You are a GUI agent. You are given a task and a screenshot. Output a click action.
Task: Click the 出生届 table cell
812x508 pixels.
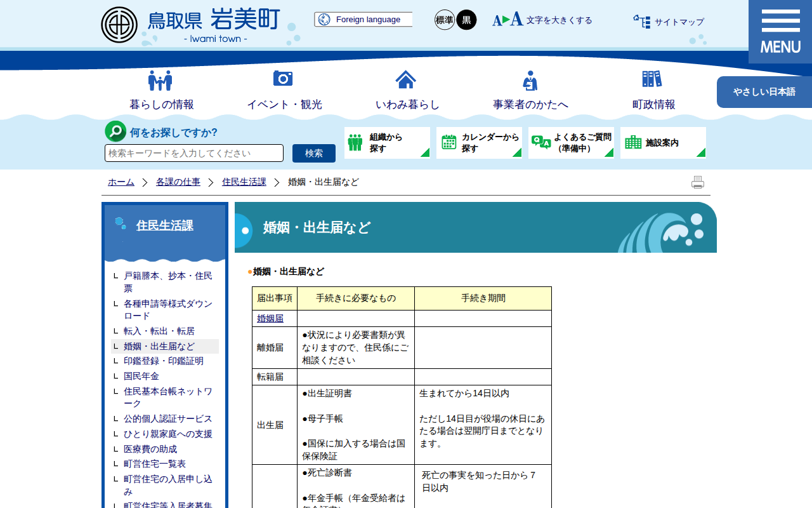tap(275, 425)
